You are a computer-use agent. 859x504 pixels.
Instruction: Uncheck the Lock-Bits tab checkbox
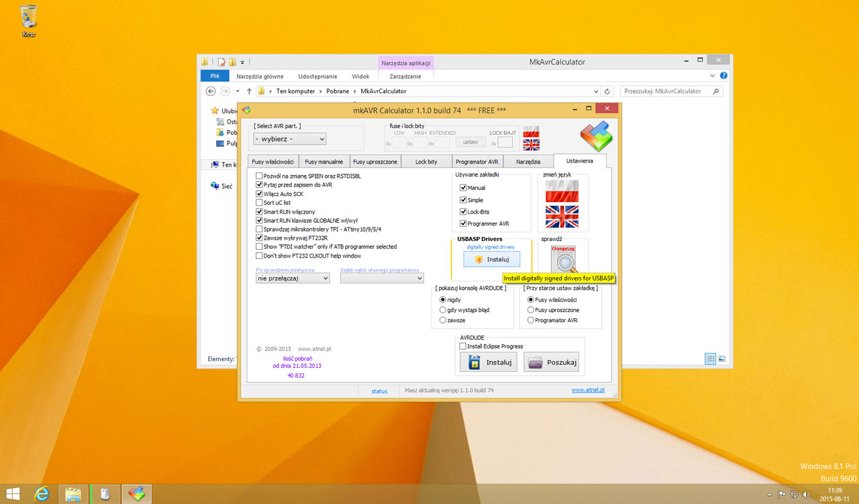463,212
